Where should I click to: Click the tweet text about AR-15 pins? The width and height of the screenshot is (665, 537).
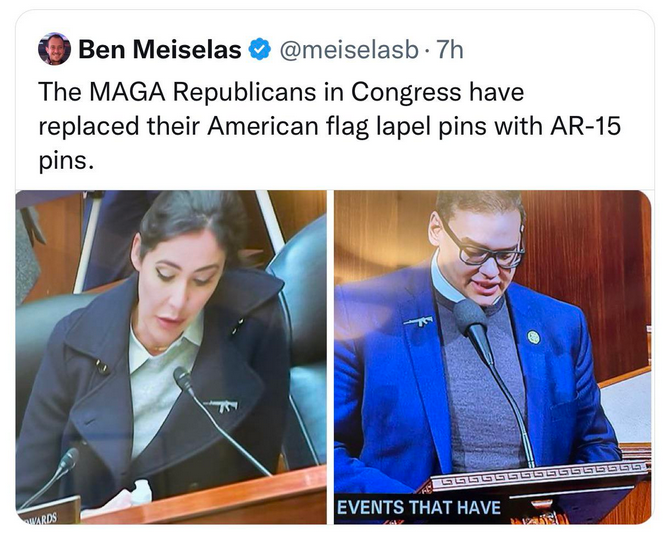coord(329,126)
